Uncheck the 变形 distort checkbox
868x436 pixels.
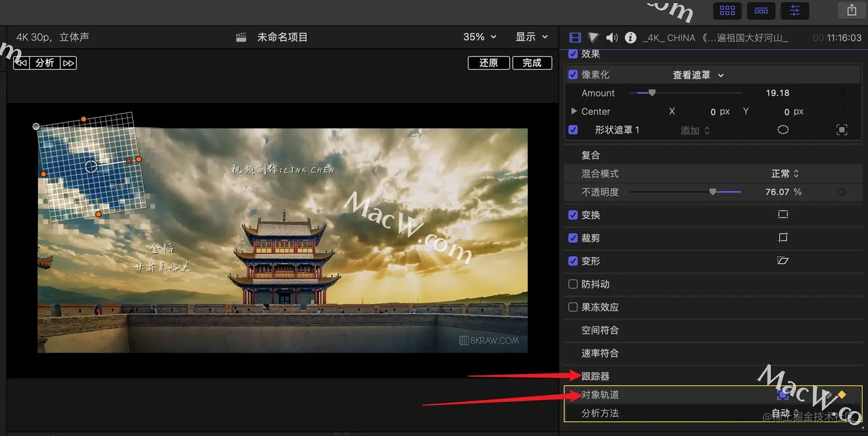[x=573, y=260]
